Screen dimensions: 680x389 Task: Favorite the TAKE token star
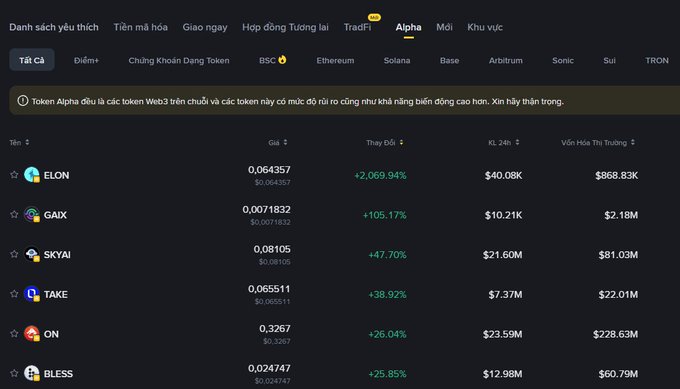(14, 294)
